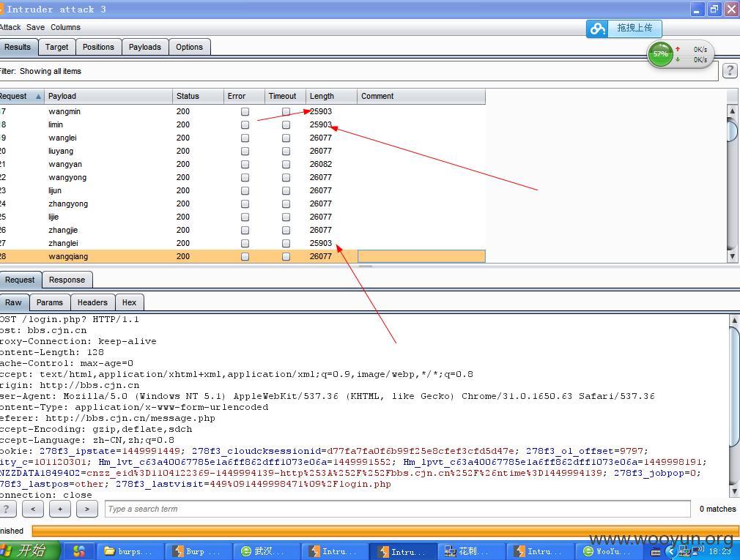The width and height of the screenshot is (740, 560).
Task: Toggle Error checkbox for zhanglei row
Action: (245, 244)
